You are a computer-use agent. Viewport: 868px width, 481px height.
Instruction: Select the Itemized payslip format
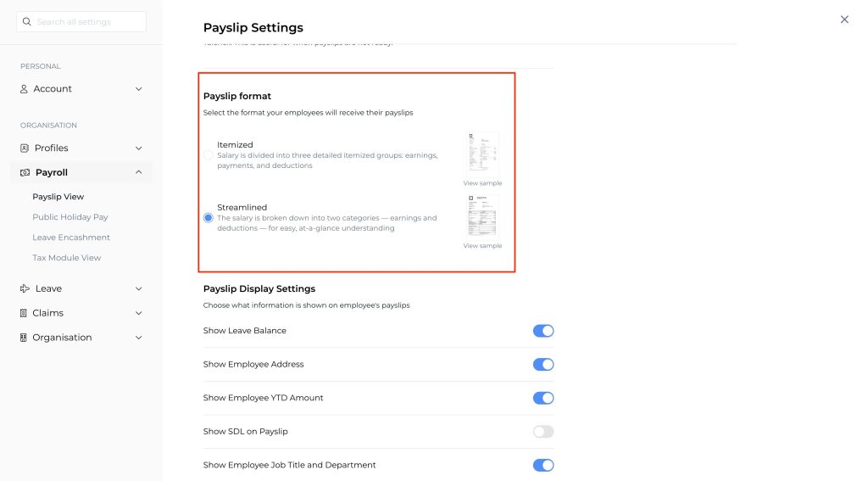[209, 155]
